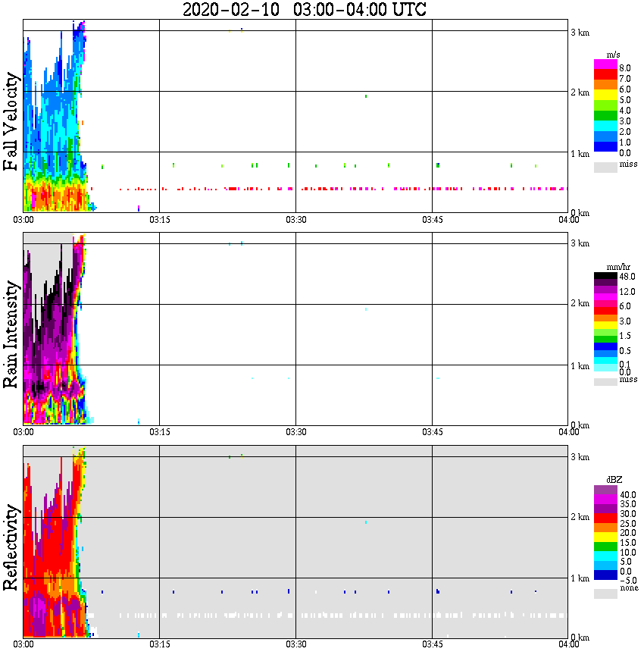Select the red swatch in the mm/hr legend
This screenshot has height=658, width=644.
[x=605, y=311]
